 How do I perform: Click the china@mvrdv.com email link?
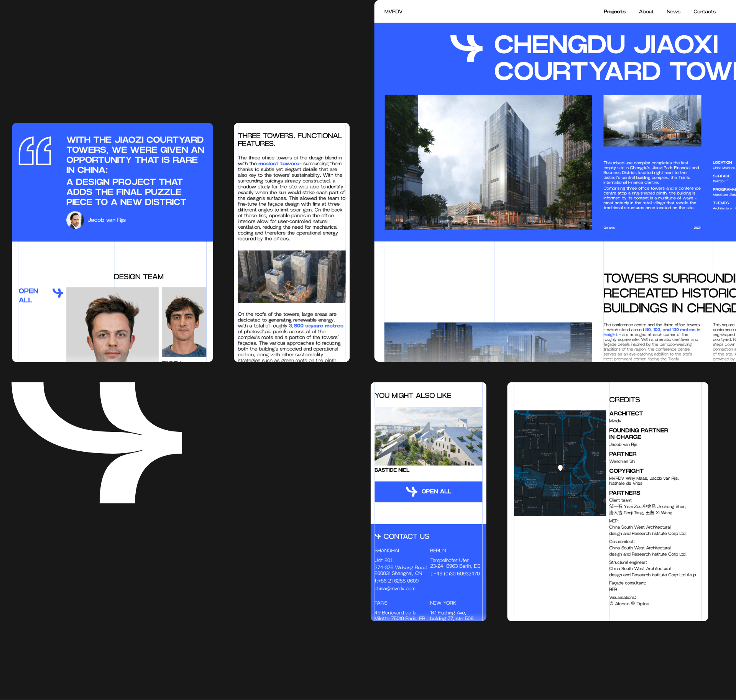click(395, 589)
